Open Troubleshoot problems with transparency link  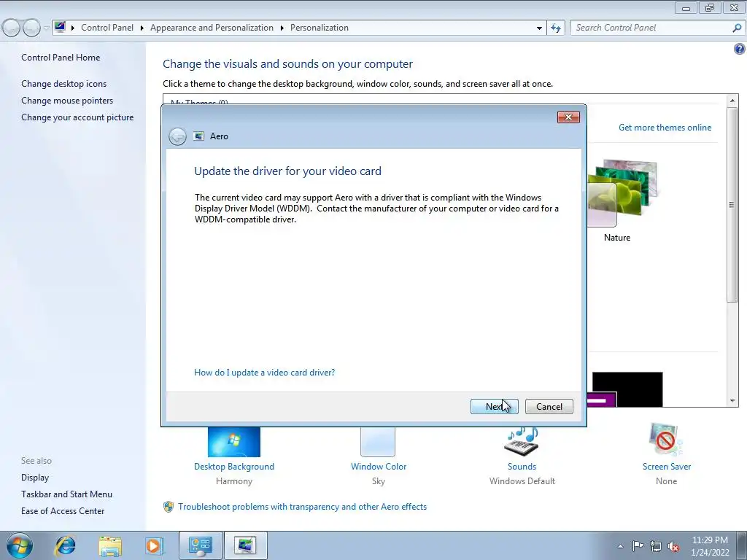pos(302,507)
